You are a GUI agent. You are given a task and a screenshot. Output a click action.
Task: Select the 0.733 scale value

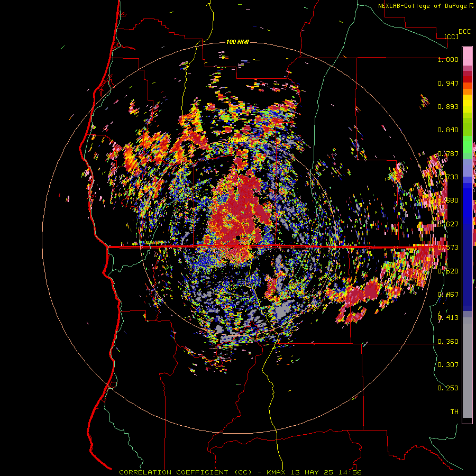(x=448, y=177)
